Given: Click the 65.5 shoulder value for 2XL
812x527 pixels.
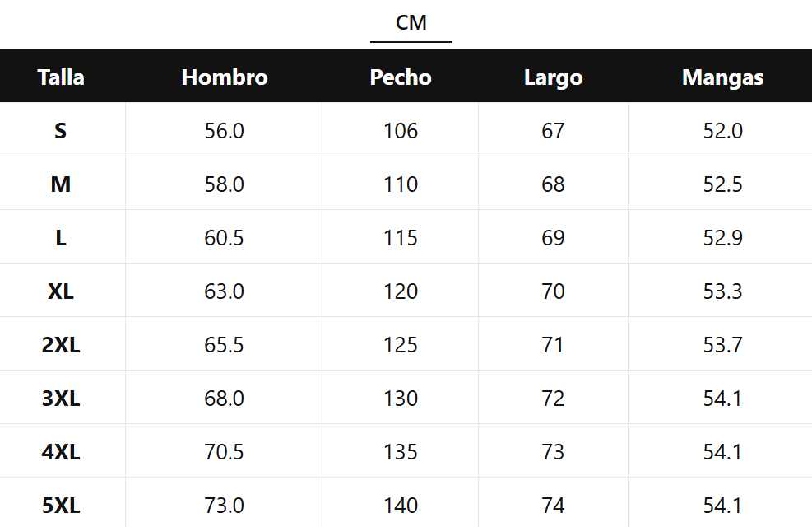Looking at the screenshot, I should 225,345.
